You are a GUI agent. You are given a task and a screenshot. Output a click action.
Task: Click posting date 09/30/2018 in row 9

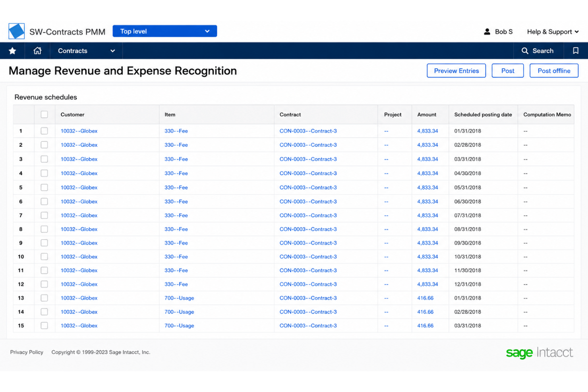click(x=468, y=243)
